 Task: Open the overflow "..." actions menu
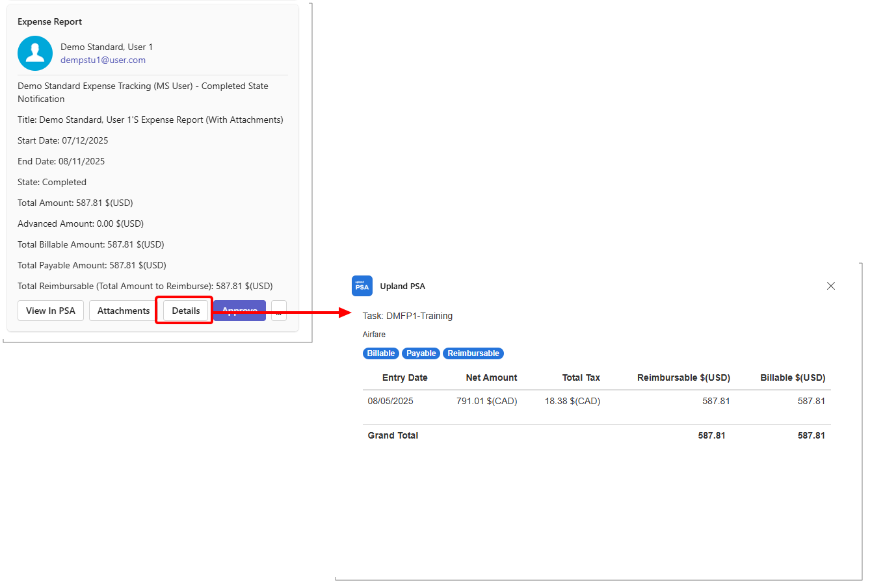coord(278,311)
